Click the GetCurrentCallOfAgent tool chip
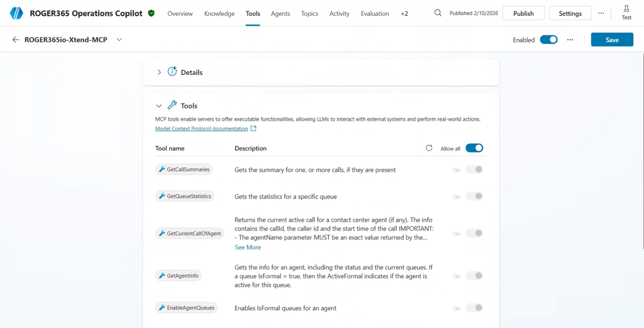 (x=190, y=233)
